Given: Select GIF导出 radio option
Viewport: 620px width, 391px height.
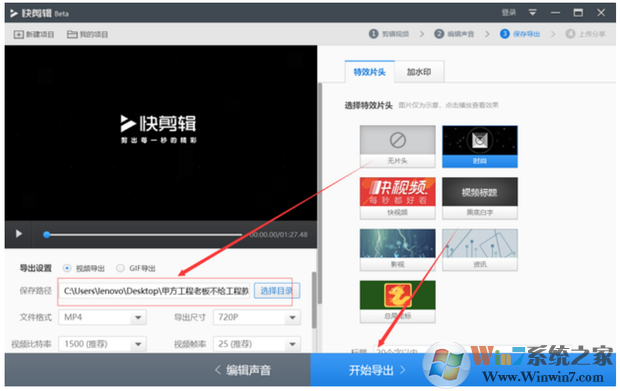Looking at the screenshot, I should tap(120, 268).
